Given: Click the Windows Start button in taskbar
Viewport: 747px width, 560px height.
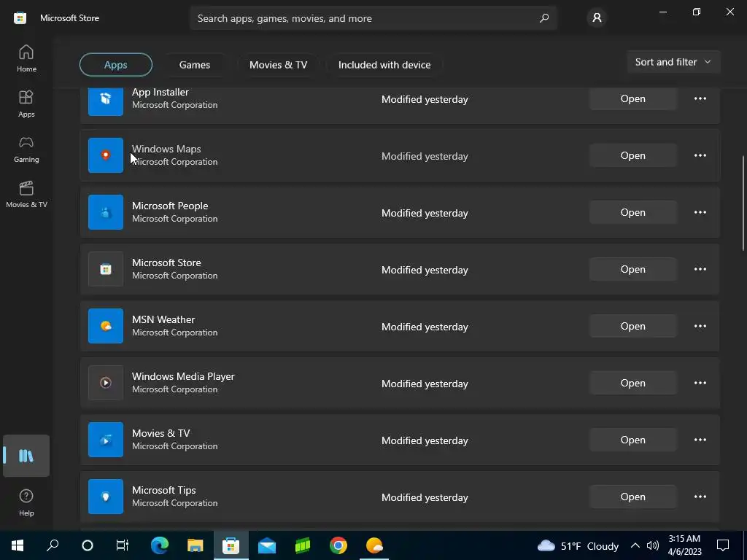Looking at the screenshot, I should pyautogui.click(x=18, y=545).
